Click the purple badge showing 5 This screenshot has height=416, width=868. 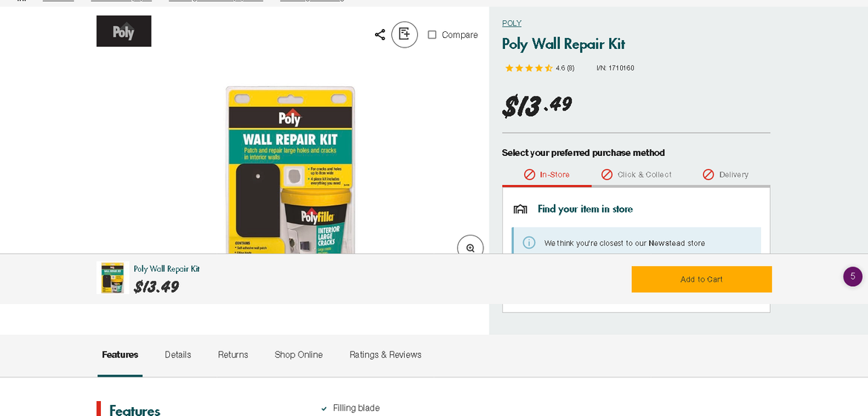(852, 276)
